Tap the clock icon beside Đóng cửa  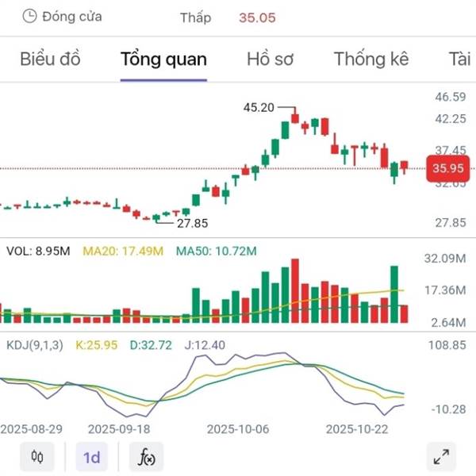(29, 16)
